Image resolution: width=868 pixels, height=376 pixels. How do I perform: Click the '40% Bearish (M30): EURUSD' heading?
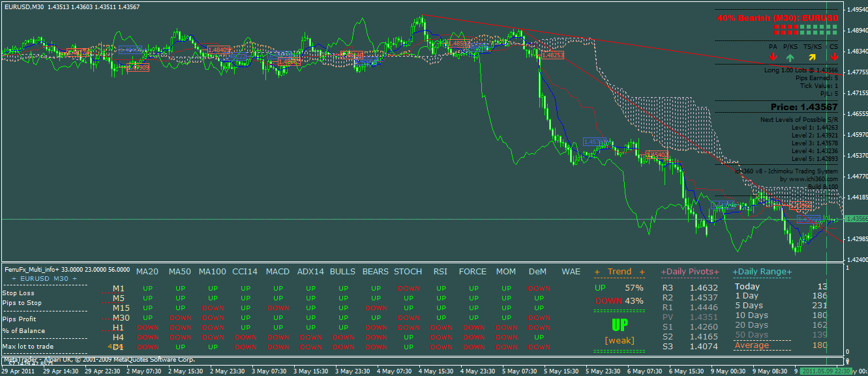[x=777, y=18]
